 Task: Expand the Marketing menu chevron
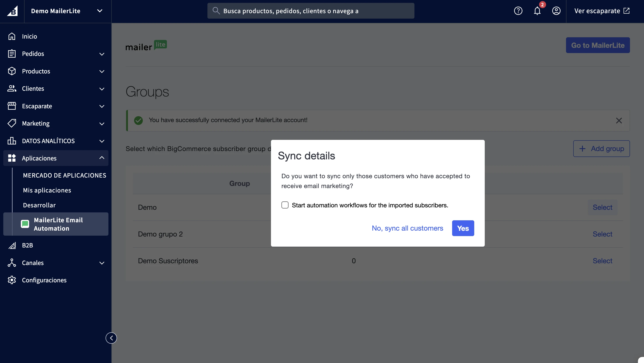click(102, 124)
